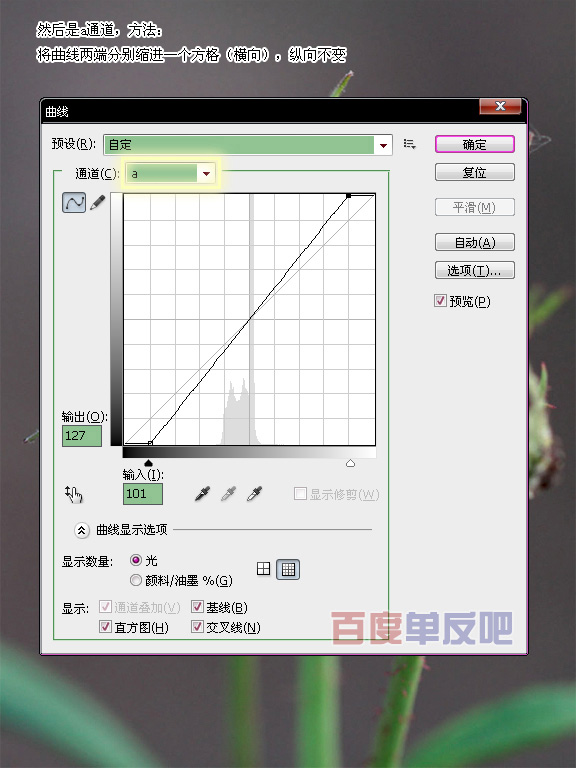
Task: Toggle the 基线 baseline checkbox
Action: [197, 607]
